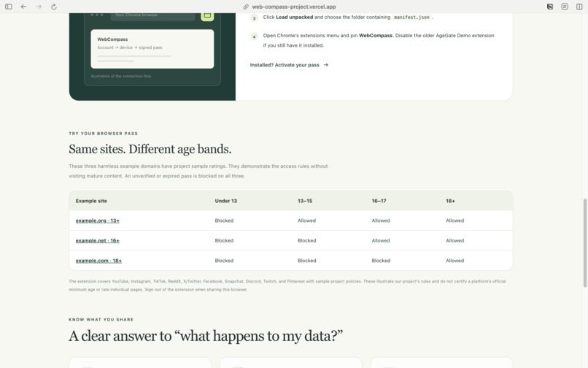Screen dimensions: 588x368
Task: Click 'Blocked' under Under 13 for example.com
Action: click(224, 260)
